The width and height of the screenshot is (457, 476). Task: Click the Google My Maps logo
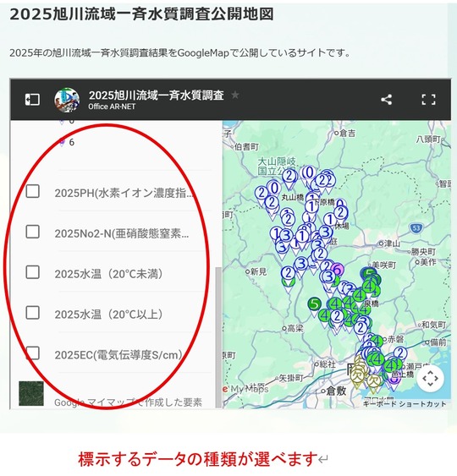tap(245, 389)
